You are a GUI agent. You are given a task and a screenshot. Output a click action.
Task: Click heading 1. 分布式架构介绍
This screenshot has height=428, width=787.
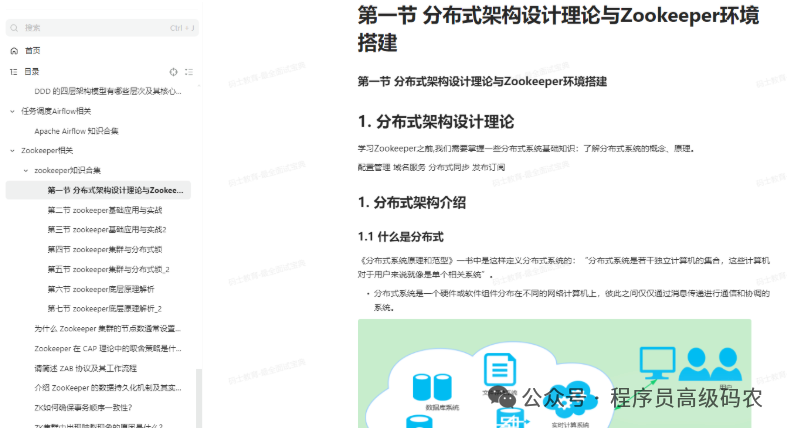click(412, 203)
